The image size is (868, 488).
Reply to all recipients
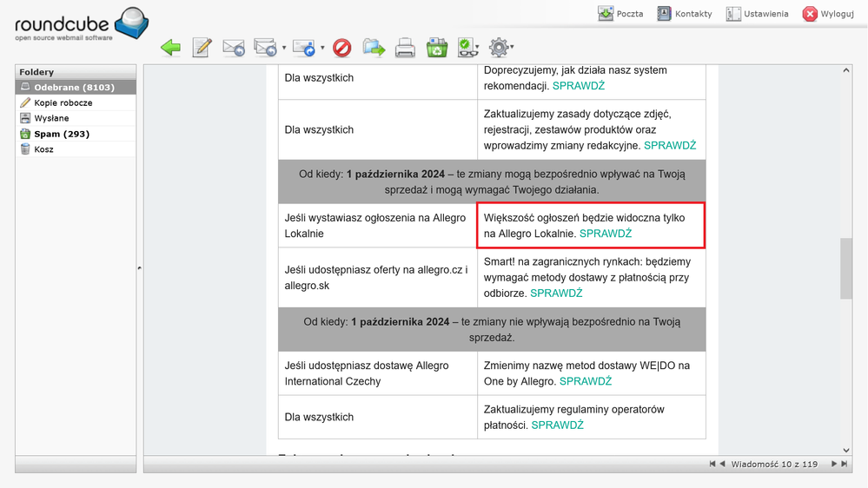[x=265, y=48]
